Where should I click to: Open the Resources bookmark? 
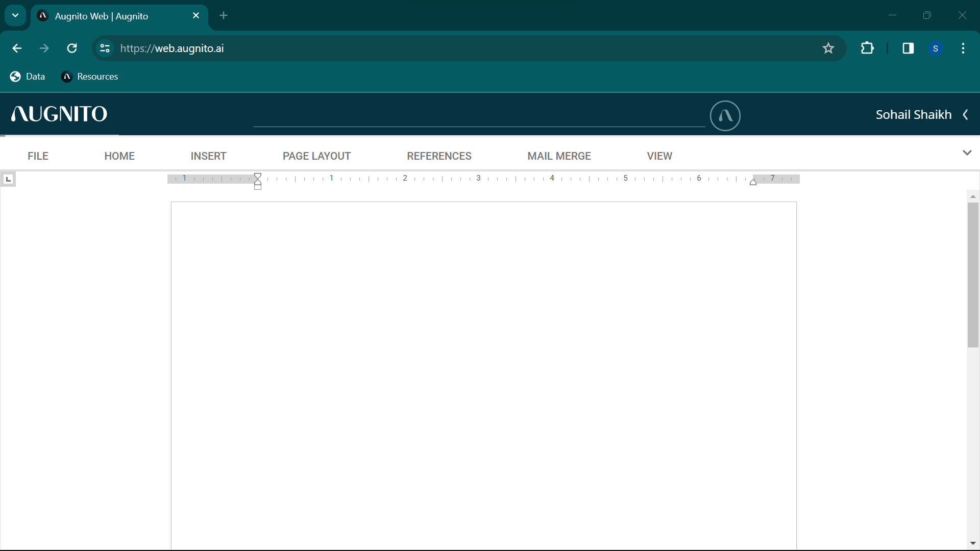click(90, 77)
